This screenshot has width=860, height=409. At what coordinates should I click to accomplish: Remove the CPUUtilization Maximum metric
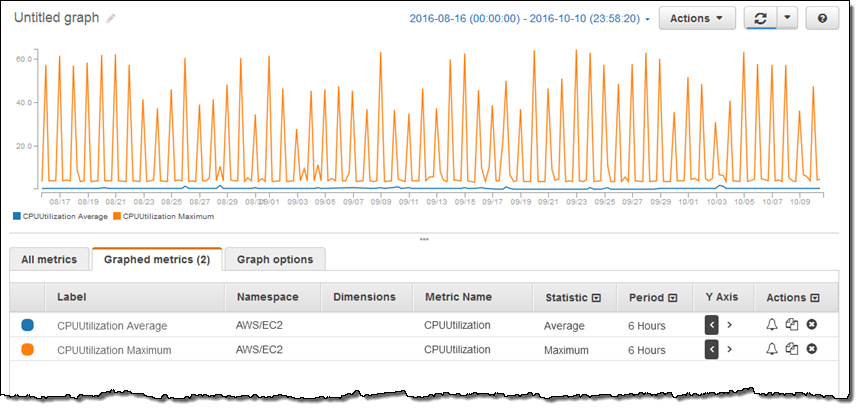click(812, 349)
